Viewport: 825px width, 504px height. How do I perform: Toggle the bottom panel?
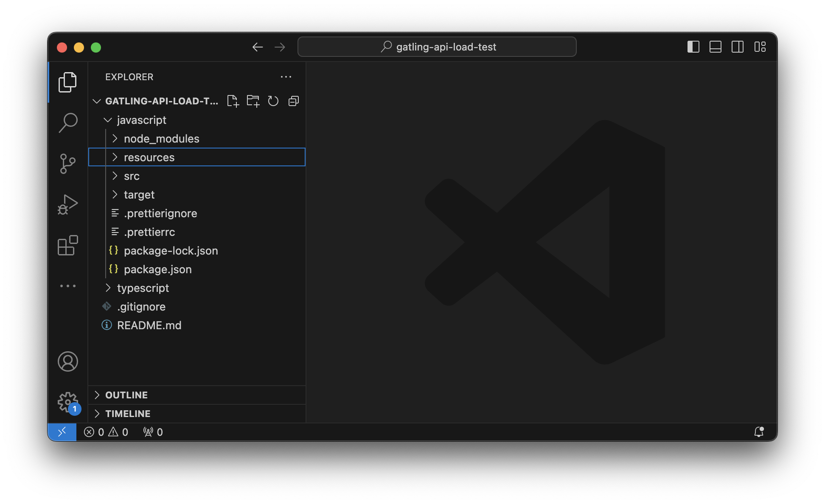point(716,47)
